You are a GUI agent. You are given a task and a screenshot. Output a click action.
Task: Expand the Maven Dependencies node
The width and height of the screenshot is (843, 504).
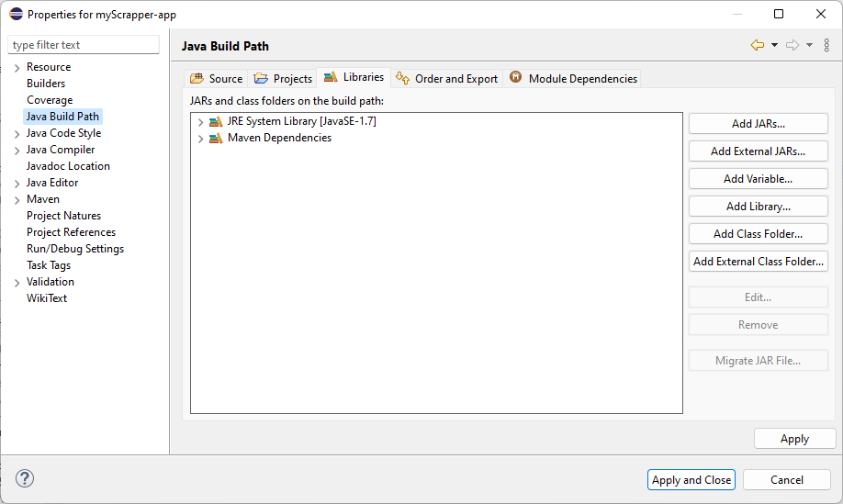click(x=200, y=139)
